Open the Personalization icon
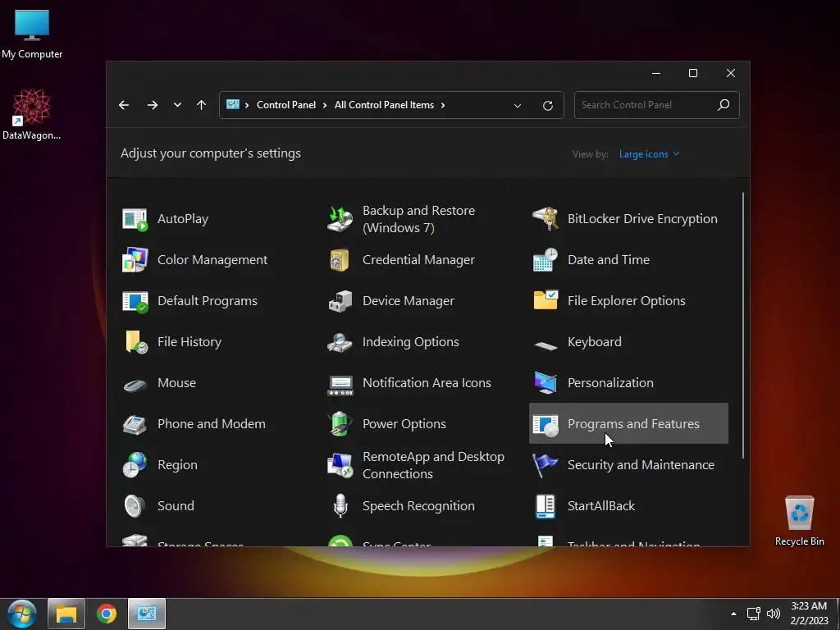This screenshot has width=840, height=630. [x=546, y=382]
